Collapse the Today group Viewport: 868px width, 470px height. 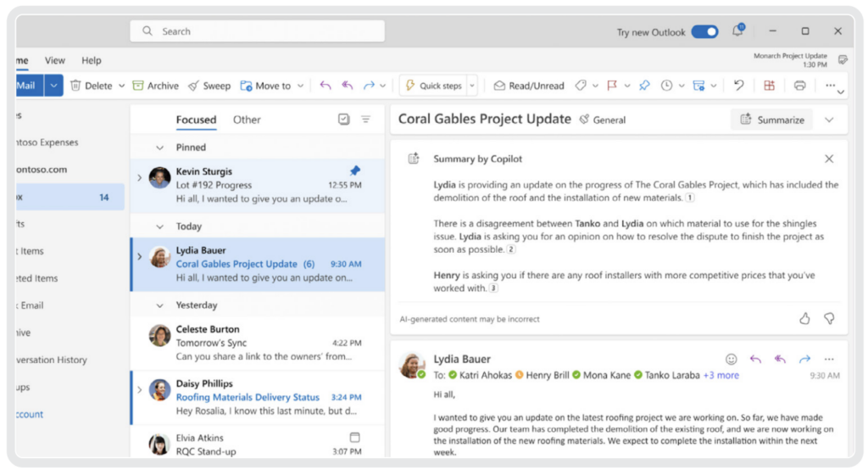pos(159,227)
